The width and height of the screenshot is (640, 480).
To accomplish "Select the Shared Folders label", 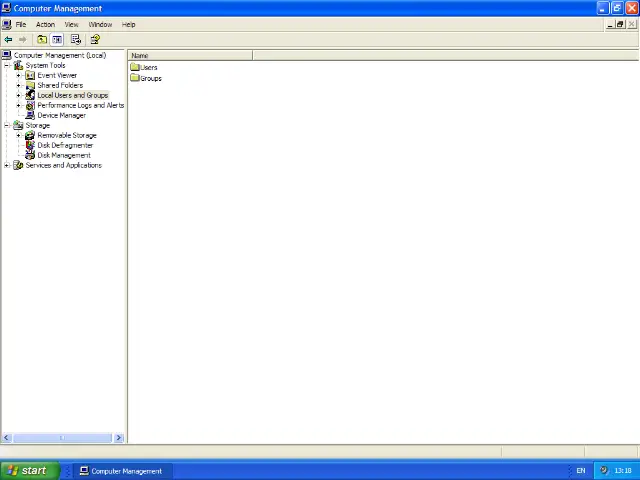I will 60,85.
